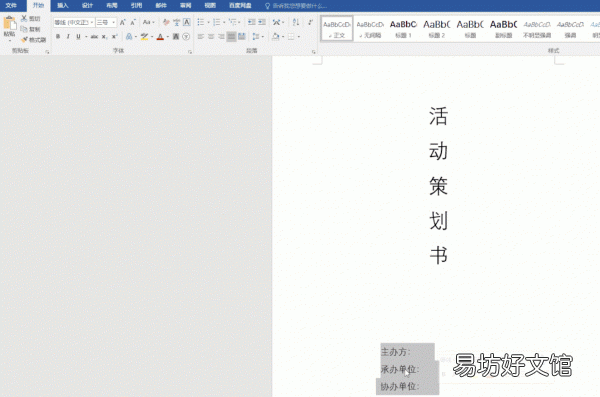The height and width of the screenshot is (397, 600).
Task: Sort the selected text with the A-Z icon
Action: [x=296, y=22]
